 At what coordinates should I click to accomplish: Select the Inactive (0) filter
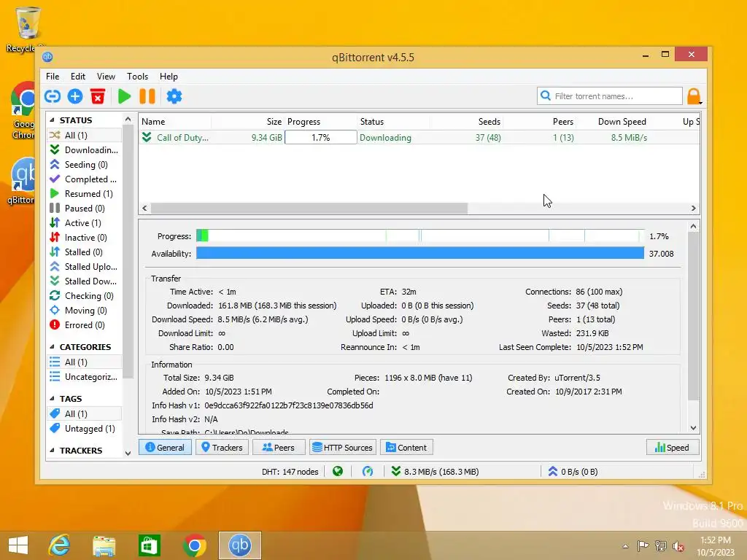85,238
